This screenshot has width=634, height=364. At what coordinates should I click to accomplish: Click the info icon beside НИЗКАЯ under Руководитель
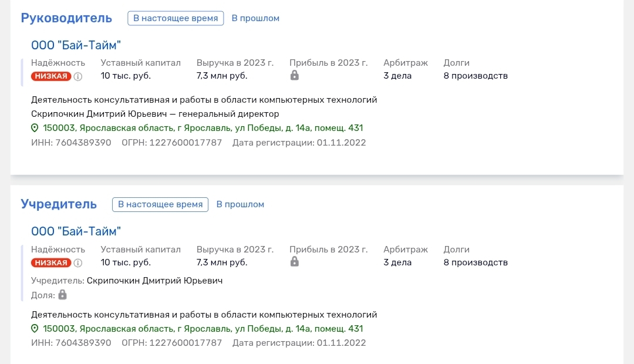pyautogui.click(x=78, y=76)
